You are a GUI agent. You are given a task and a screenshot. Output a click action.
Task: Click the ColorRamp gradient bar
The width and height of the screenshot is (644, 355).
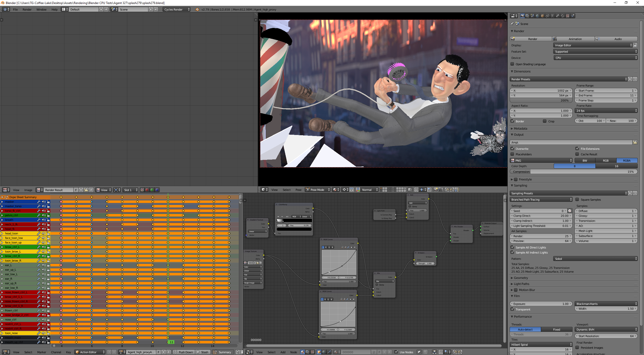[294, 221]
